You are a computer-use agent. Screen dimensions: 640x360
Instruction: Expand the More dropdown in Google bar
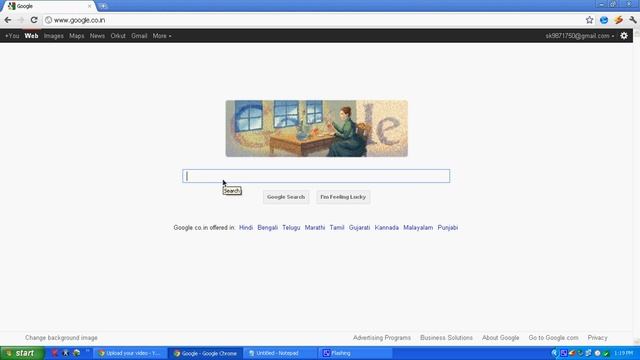162,36
